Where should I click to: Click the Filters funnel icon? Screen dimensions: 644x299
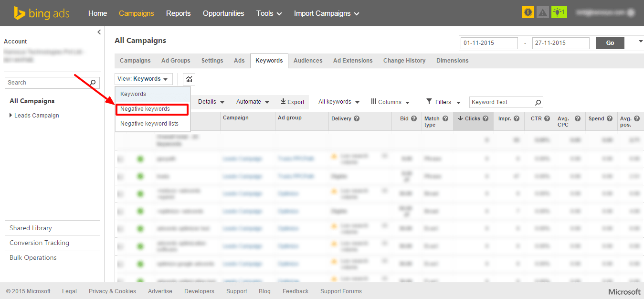(430, 102)
